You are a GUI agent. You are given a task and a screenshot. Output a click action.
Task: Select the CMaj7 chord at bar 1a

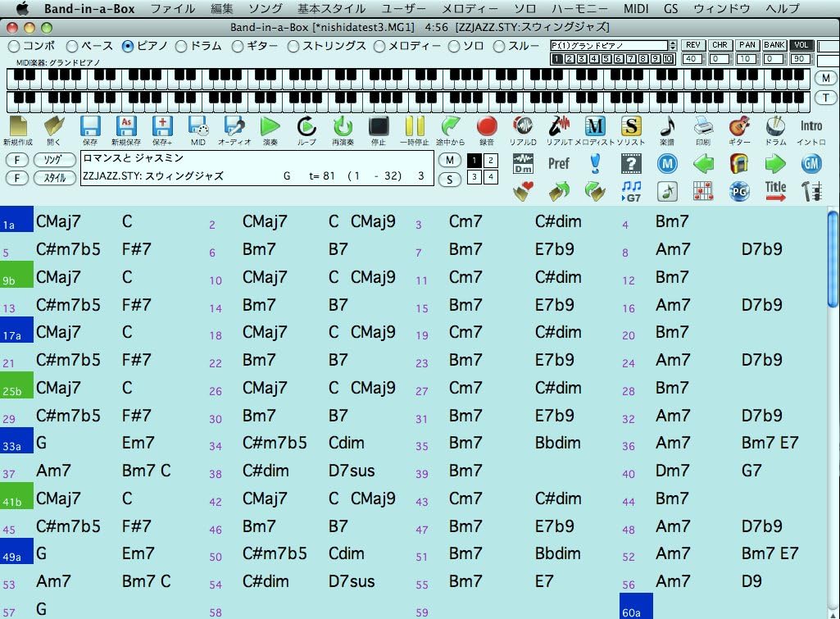pos(58,221)
